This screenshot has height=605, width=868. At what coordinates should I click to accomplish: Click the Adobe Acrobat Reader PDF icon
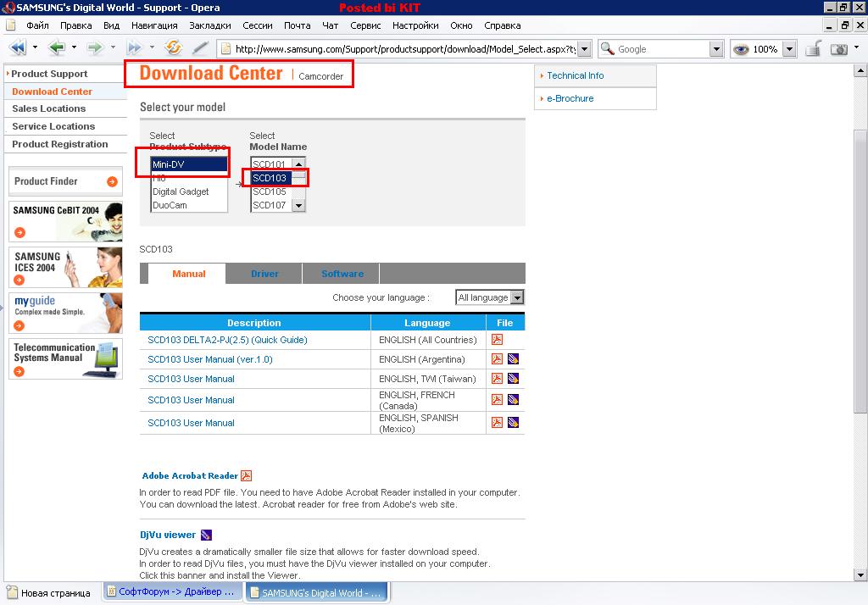tap(247, 475)
